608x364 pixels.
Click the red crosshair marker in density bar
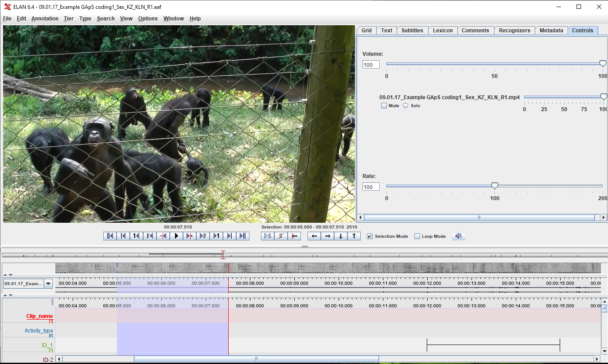tap(223, 255)
